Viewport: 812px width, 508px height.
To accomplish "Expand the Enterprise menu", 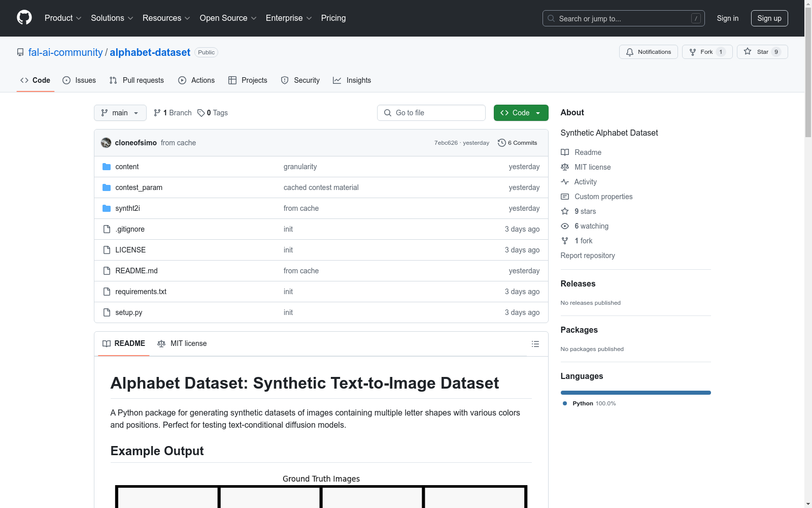I will tap(289, 18).
